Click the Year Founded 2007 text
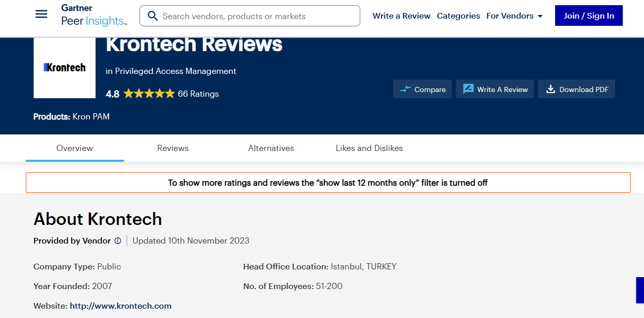This screenshot has width=644, height=318. pos(73,286)
